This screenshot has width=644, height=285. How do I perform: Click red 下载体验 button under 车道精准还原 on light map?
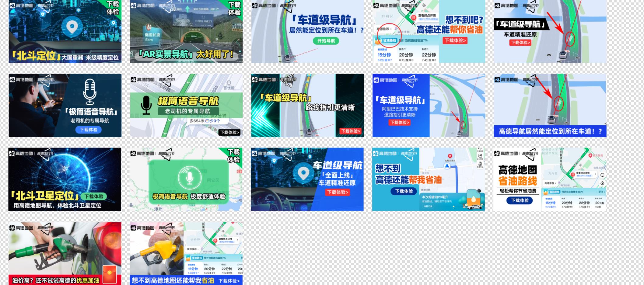tap(520, 43)
